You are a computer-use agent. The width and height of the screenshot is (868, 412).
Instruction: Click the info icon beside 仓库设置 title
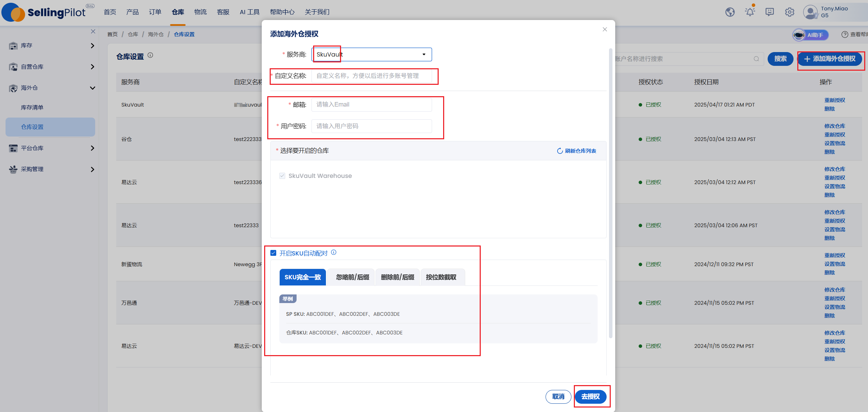point(150,55)
